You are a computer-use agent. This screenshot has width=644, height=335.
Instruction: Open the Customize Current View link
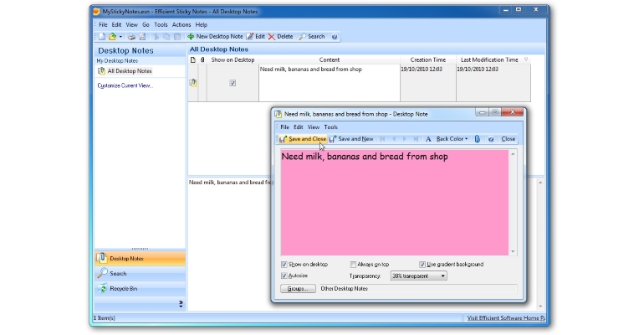pos(125,85)
